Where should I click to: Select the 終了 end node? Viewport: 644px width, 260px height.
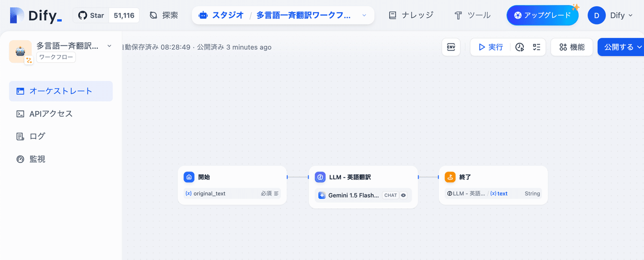494,185
